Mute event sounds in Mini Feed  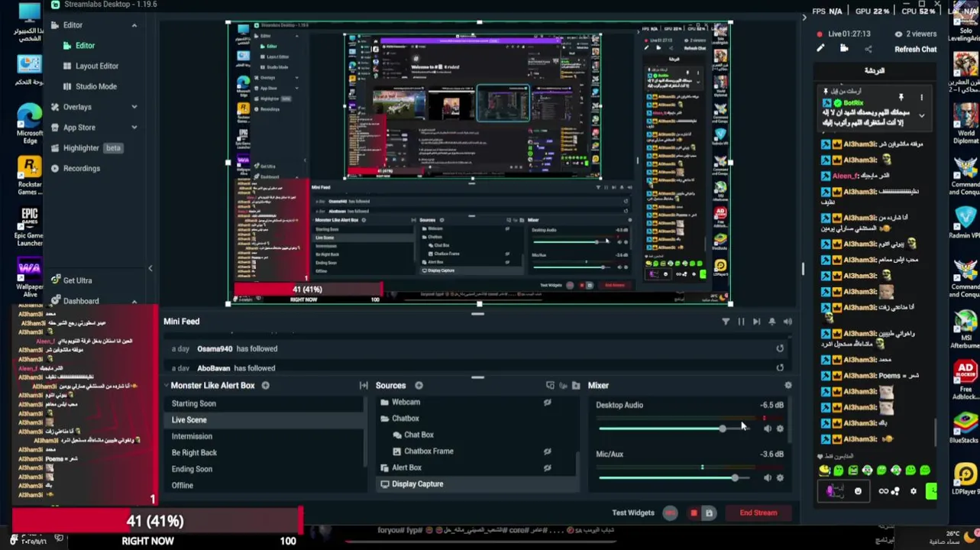[x=788, y=322]
